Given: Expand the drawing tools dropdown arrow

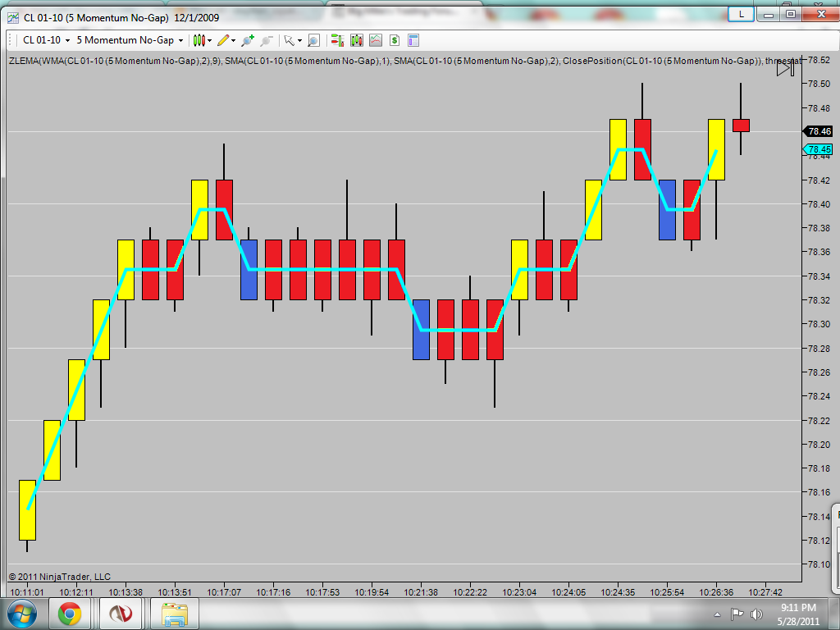Looking at the screenshot, I should [233, 40].
